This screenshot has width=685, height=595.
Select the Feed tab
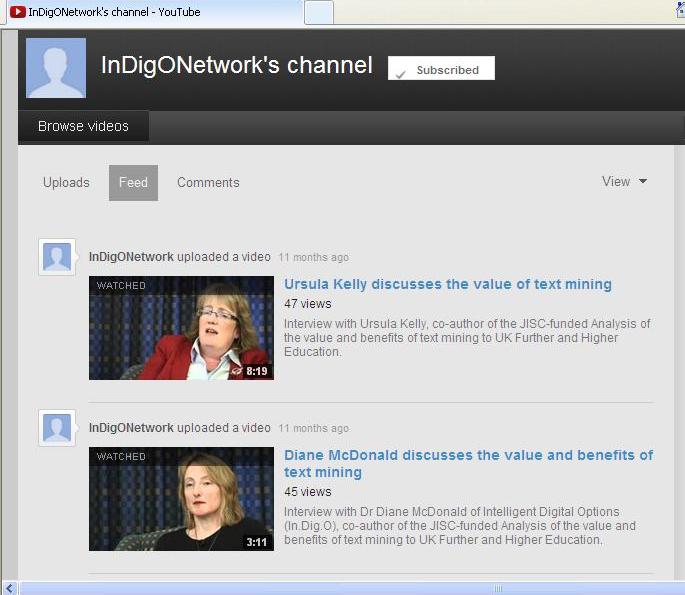(x=133, y=183)
